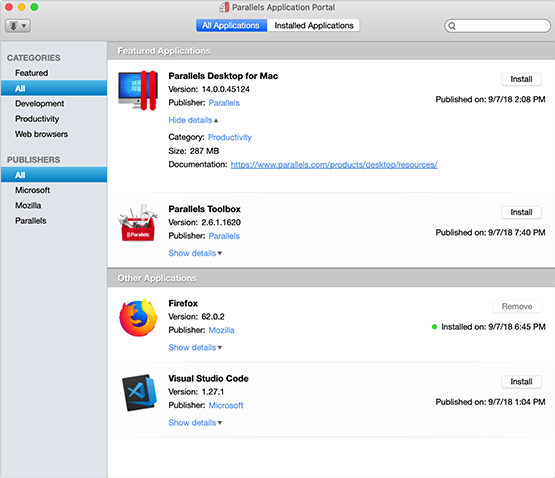Install Visual Studio Code
Viewport: 555px width, 478px height.
tap(521, 381)
